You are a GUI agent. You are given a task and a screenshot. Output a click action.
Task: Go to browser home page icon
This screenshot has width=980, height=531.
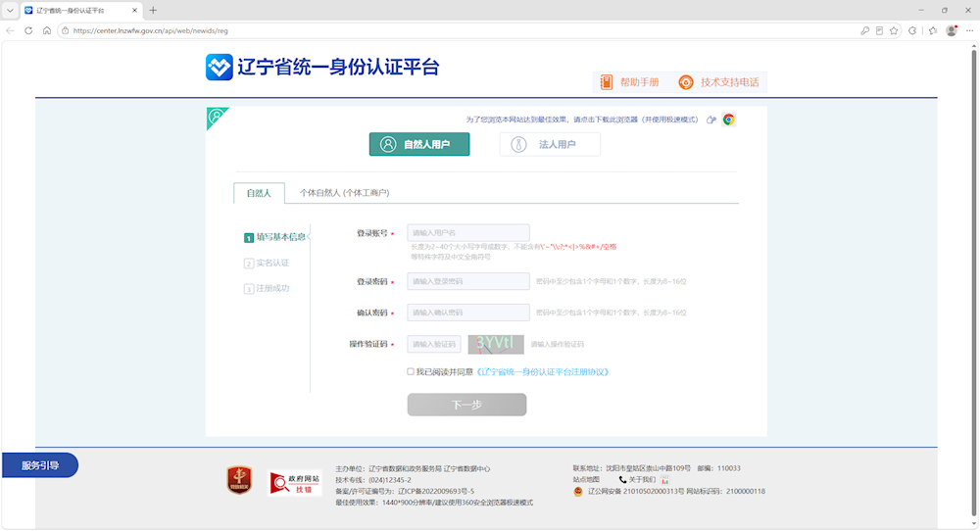[x=47, y=30]
